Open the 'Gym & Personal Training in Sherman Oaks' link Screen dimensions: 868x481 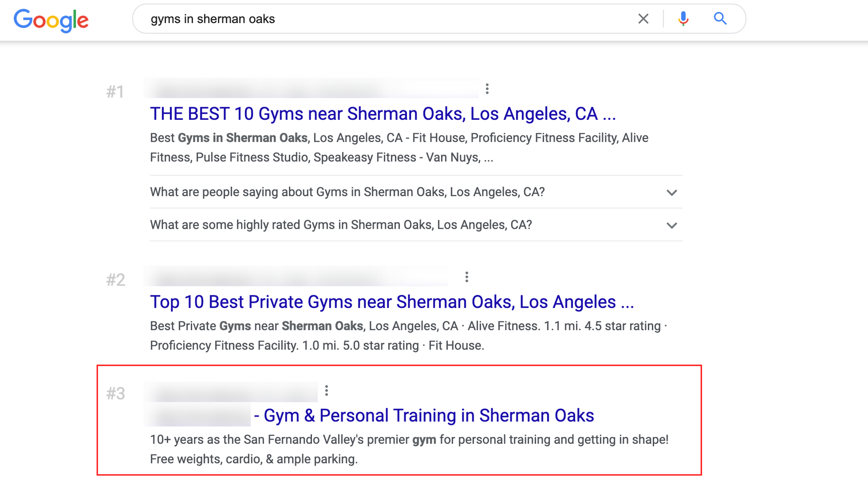pyautogui.click(x=427, y=415)
